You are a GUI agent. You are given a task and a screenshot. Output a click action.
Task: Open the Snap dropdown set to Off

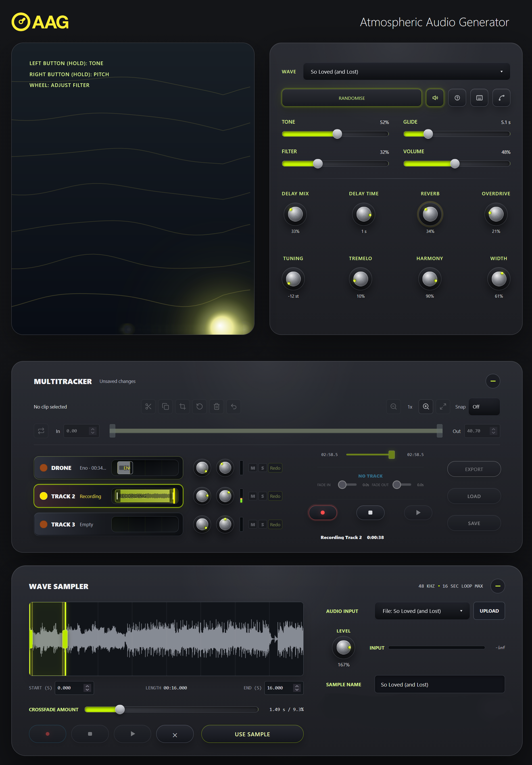484,407
